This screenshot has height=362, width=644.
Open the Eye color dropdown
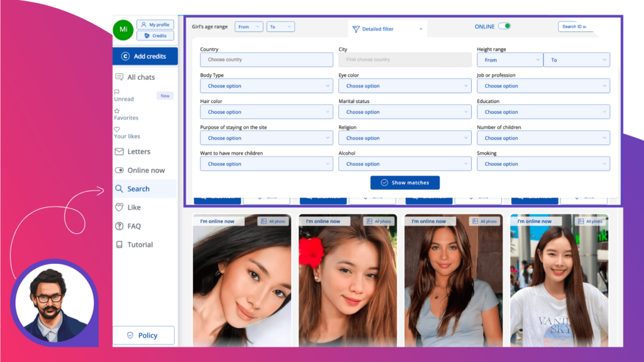[x=405, y=85]
